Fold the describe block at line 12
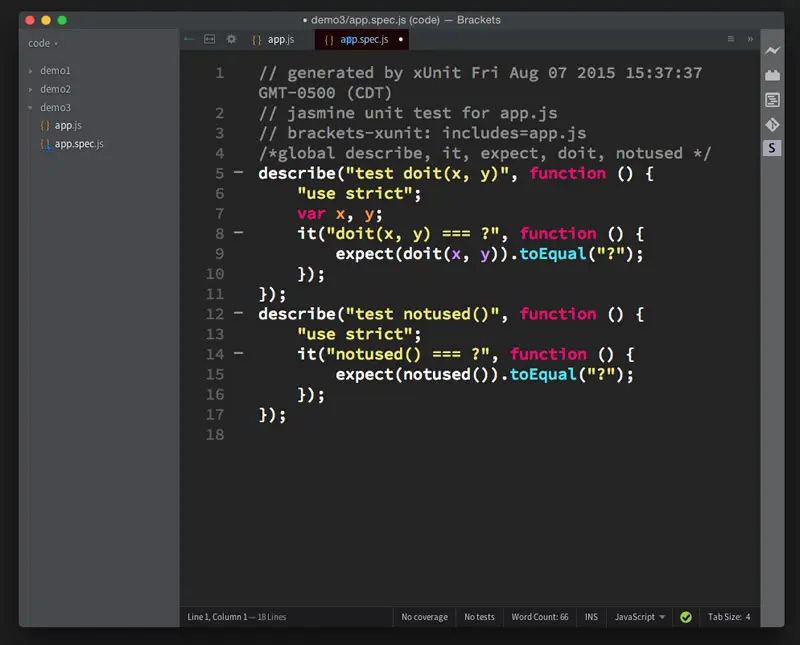The image size is (800, 645). [238, 313]
